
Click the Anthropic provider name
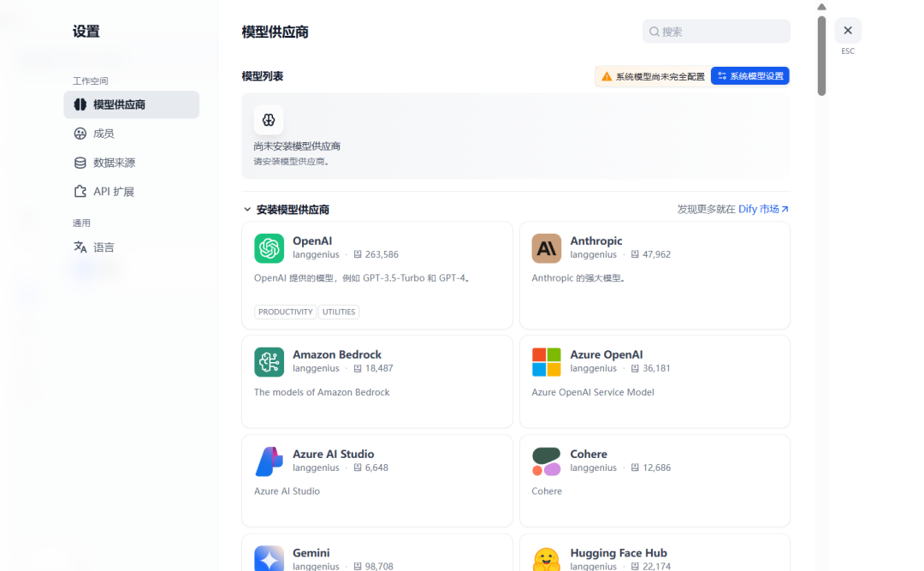click(x=595, y=241)
